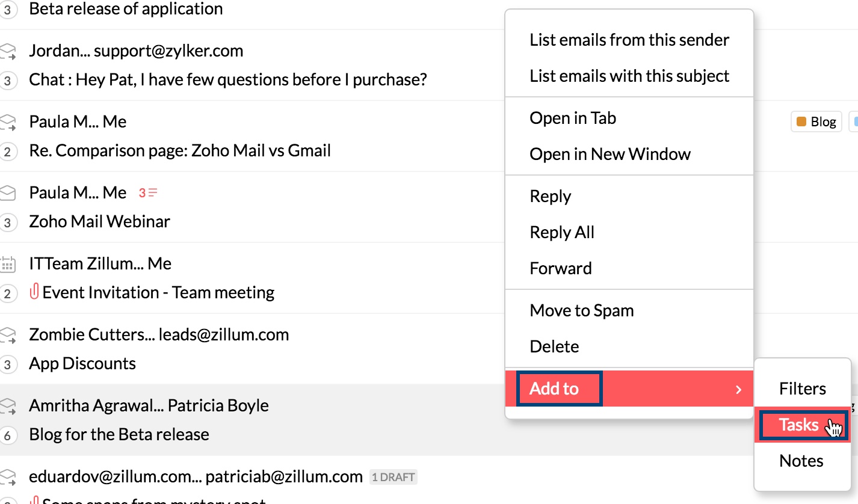Select List emails from this sender
Viewport: 858px width, 504px height.
[x=629, y=40]
